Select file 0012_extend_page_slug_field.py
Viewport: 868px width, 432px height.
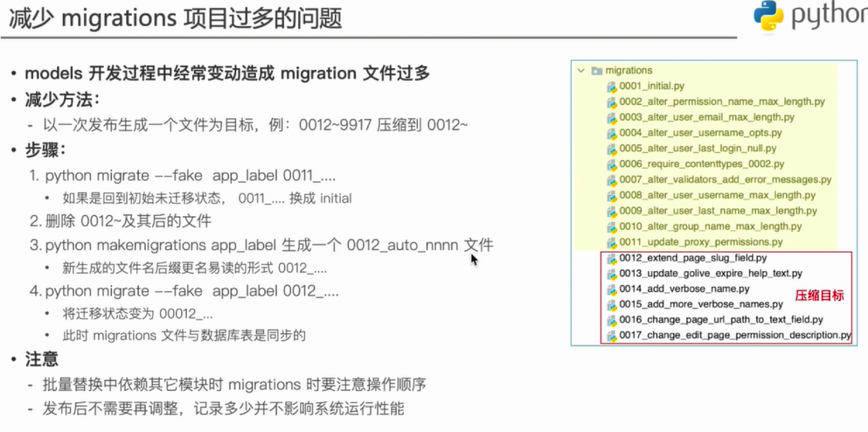(693, 257)
